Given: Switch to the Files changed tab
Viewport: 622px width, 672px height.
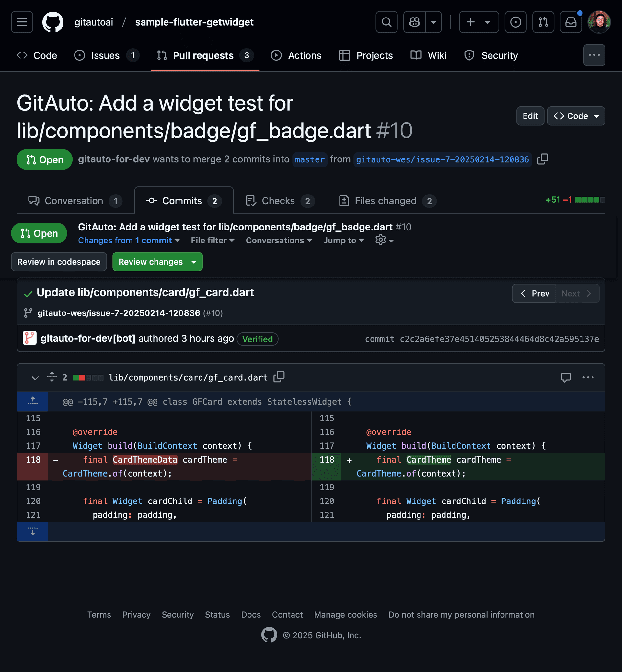Looking at the screenshot, I should point(386,200).
